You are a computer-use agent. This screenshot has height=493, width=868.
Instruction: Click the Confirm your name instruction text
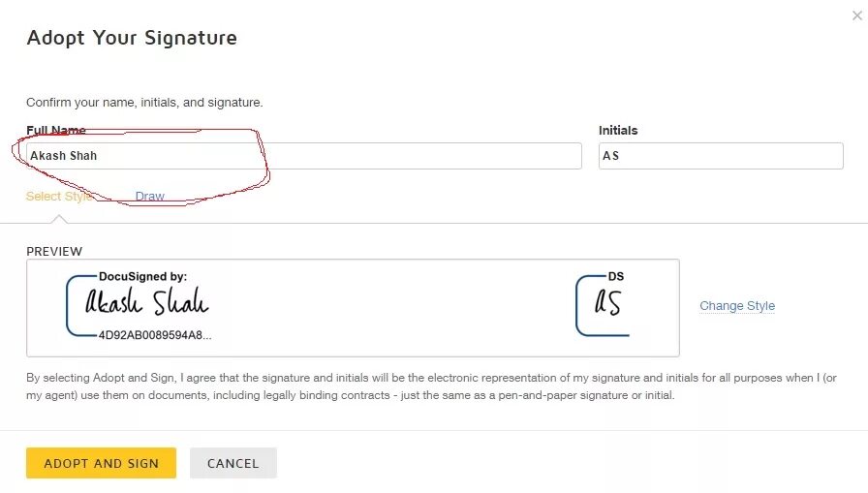point(144,102)
